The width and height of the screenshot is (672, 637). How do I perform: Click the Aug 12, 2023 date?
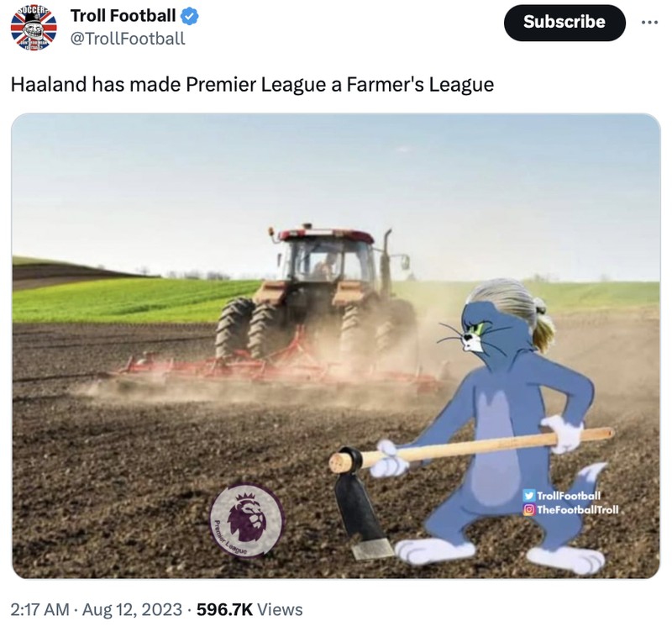[132, 609]
